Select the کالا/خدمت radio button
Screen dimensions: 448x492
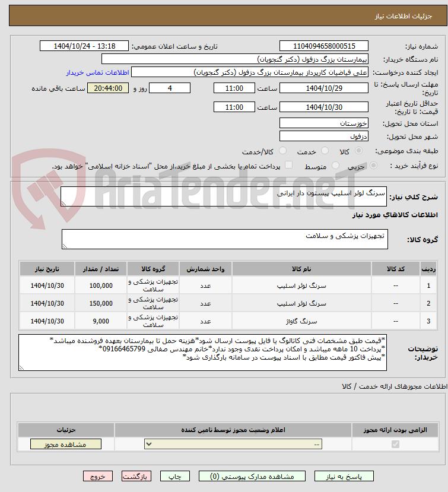click(282, 151)
